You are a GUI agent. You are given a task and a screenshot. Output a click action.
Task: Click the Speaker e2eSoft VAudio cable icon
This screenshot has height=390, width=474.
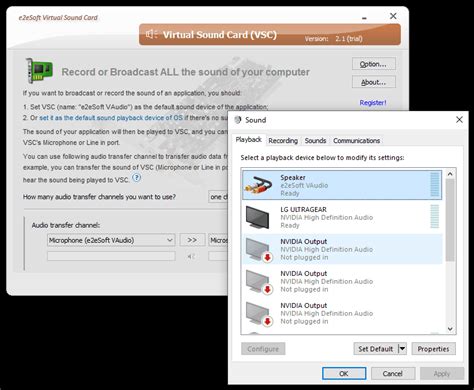[x=257, y=185]
